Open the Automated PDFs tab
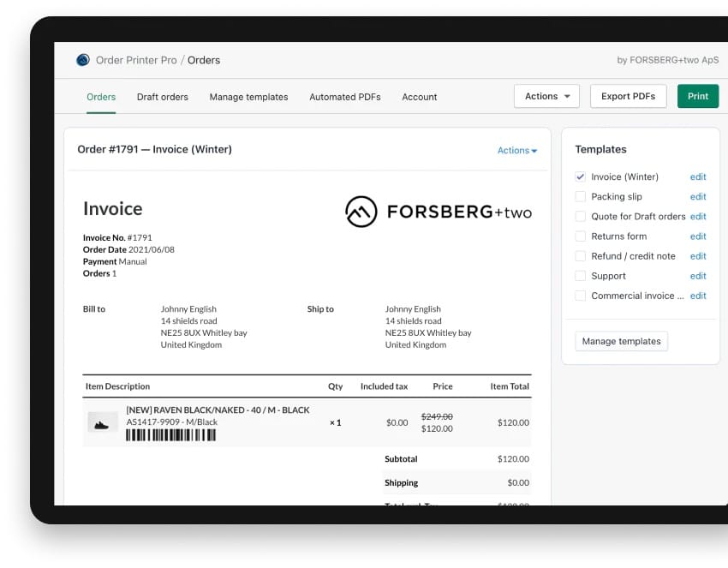Screen dimensions: 728x568 click(x=345, y=97)
